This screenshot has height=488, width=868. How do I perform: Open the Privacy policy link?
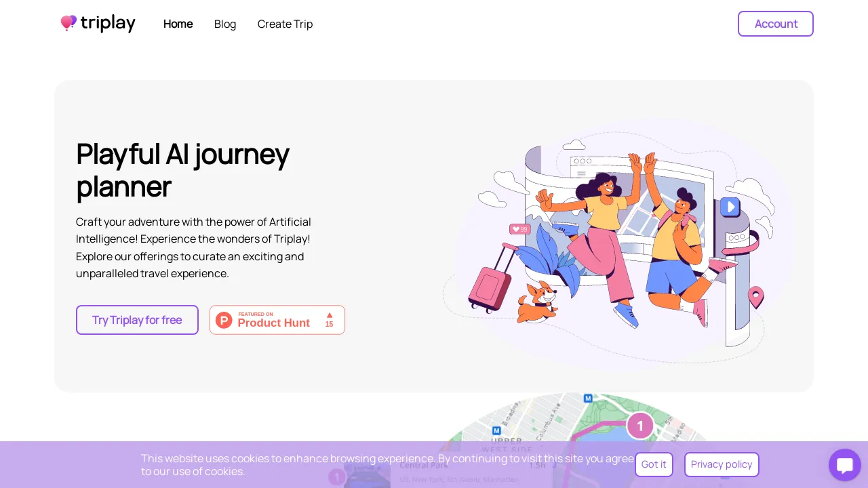click(x=722, y=464)
